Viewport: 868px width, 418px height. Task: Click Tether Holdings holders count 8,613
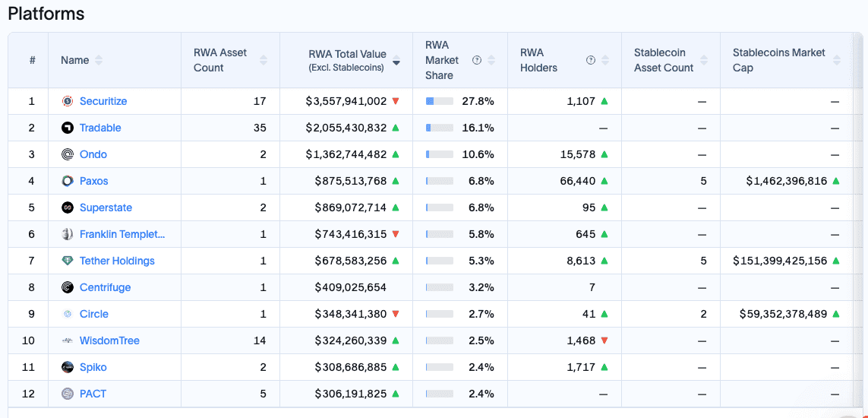pyautogui.click(x=581, y=261)
